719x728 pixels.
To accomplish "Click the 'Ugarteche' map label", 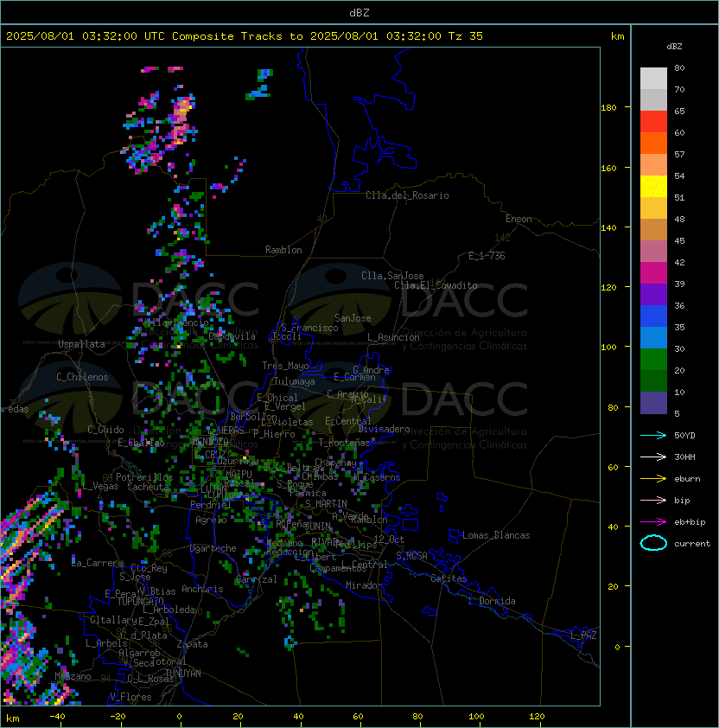I will click(x=213, y=548).
